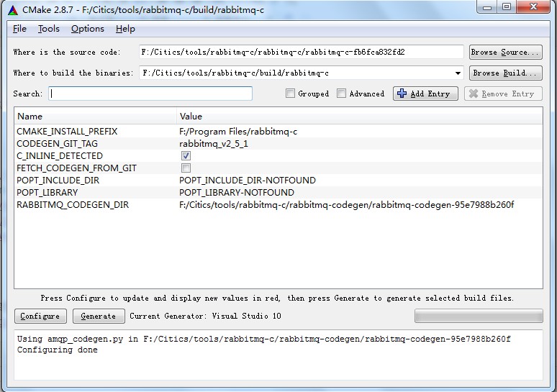Enable the Advanced checkbox
The width and height of the screenshot is (557, 392).
click(341, 94)
